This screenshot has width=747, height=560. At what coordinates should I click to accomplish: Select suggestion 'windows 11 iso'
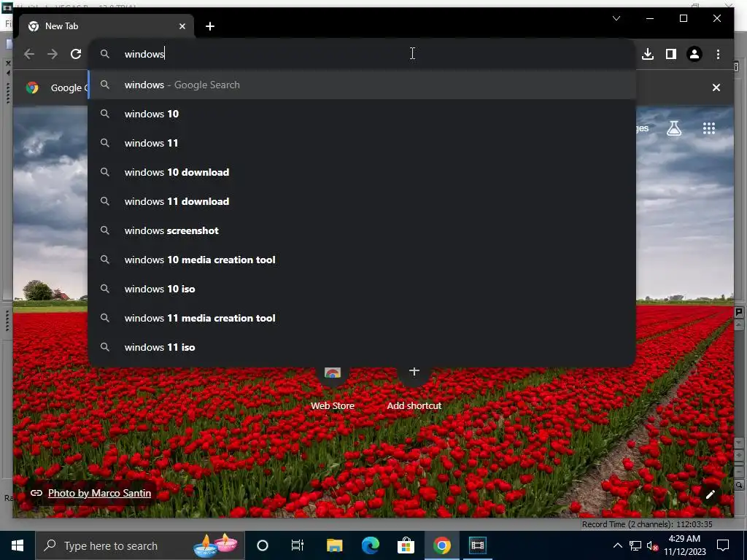(362, 347)
